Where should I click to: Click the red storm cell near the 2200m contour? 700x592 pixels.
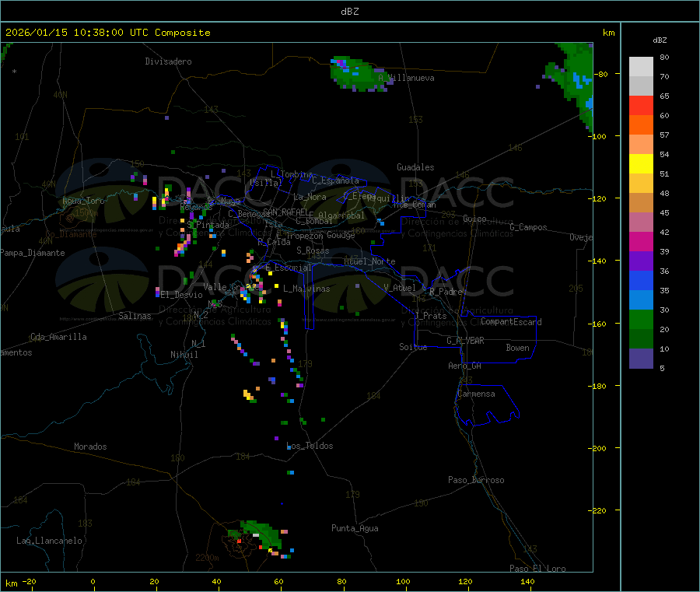coord(240,541)
